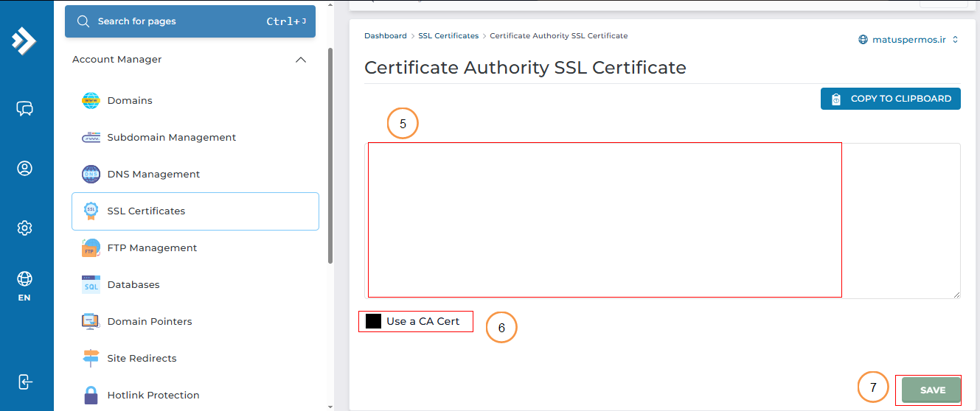
Task: Open the matuspermos.ir domain selector arrows
Action: pyautogui.click(x=955, y=40)
